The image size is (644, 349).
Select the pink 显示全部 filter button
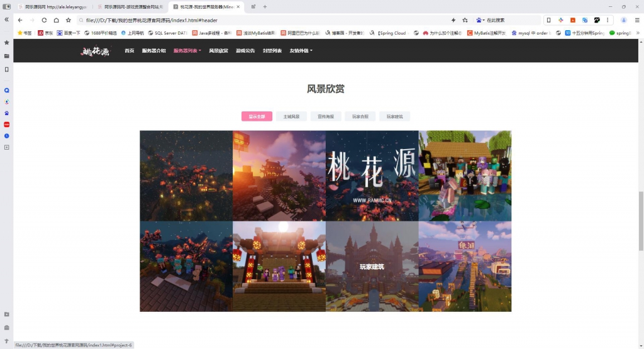(257, 116)
